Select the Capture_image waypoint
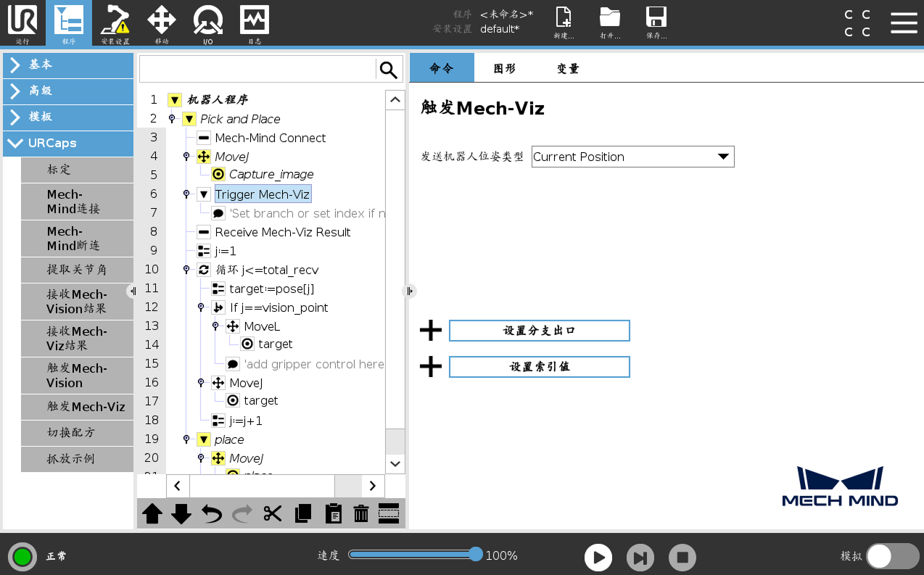Viewport: 924px width, 575px height. click(x=271, y=174)
